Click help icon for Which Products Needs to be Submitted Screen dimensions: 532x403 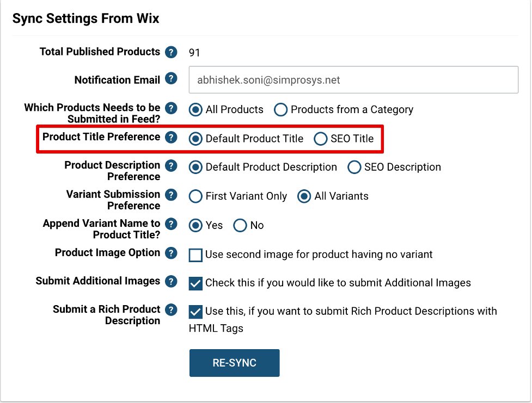(x=171, y=108)
